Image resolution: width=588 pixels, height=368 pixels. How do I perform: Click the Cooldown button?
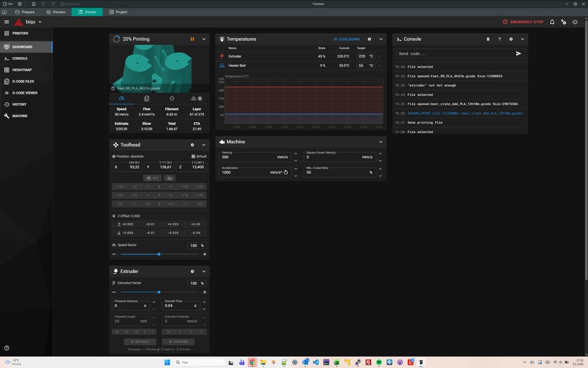click(347, 39)
